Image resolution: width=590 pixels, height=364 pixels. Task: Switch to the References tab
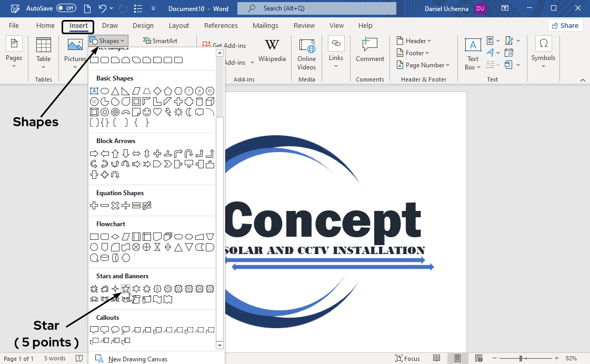tap(221, 26)
